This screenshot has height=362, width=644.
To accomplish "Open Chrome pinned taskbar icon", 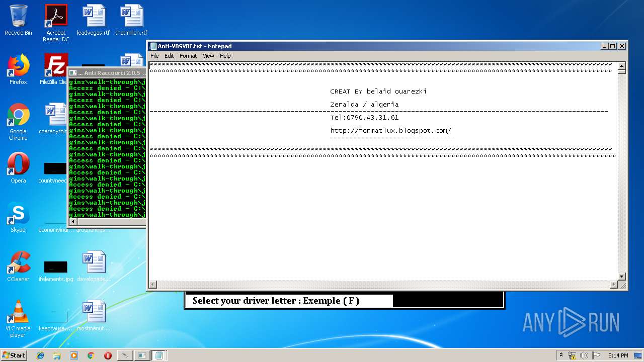I will tap(91, 355).
